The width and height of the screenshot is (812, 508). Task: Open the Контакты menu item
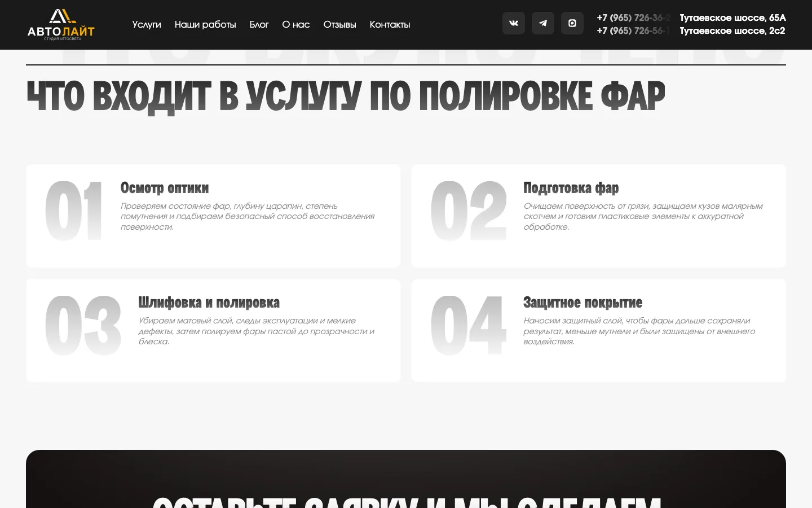[390, 24]
